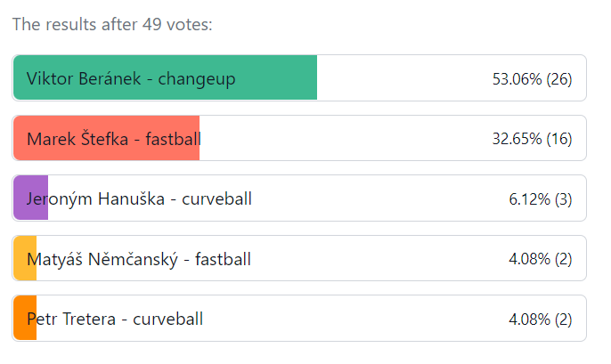The width and height of the screenshot is (611, 364).
Task: Click the 4.08% (2) count in Matyáš Němčanský's row
Action: pos(540,259)
